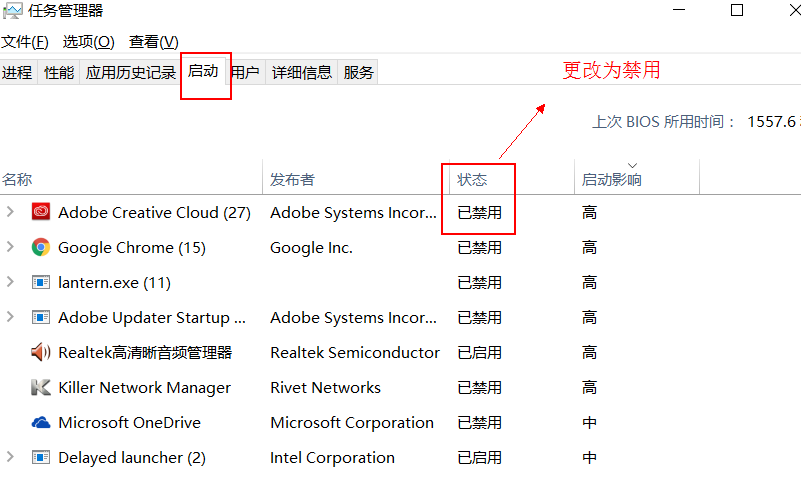Viewport: 801px width, 481px height.
Task: Select the Microsoft OneDrive row name
Action: tap(130, 423)
